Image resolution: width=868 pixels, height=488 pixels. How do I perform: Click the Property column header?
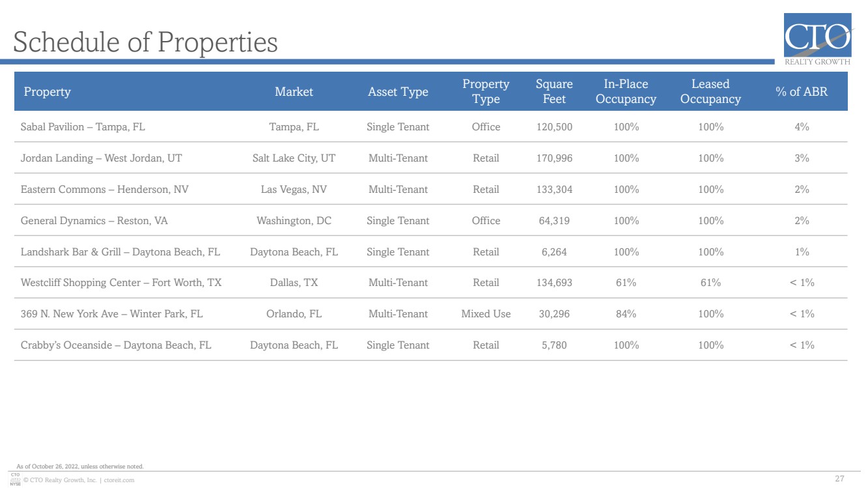pos(47,92)
